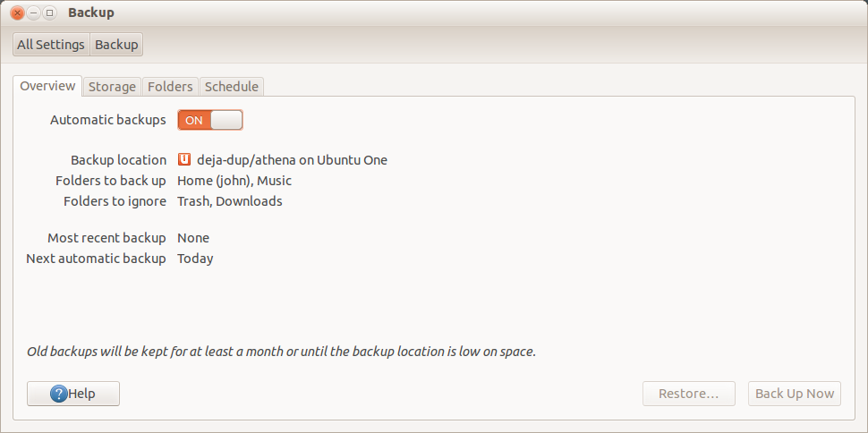Viewport: 868px width, 433px height.
Task: Return to All Settings
Action: coord(51,45)
